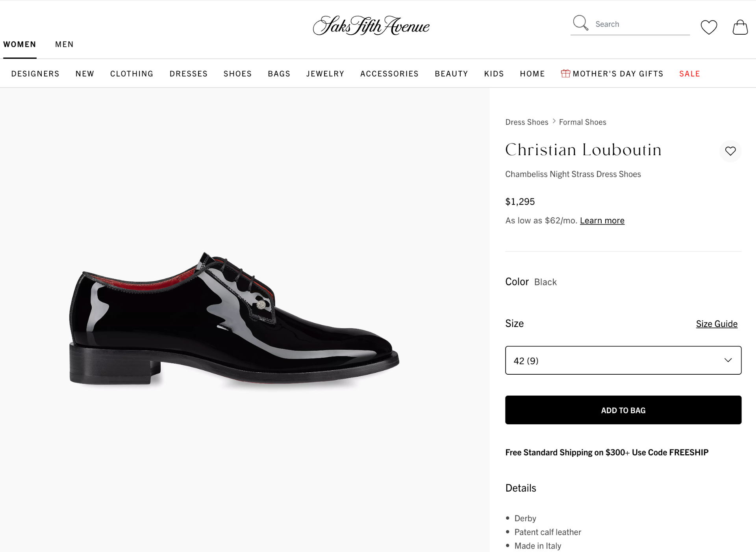Favorite the shoes using heart icon near title
The height and width of the screenshot is (552, 756).
[x=731, y=151]
